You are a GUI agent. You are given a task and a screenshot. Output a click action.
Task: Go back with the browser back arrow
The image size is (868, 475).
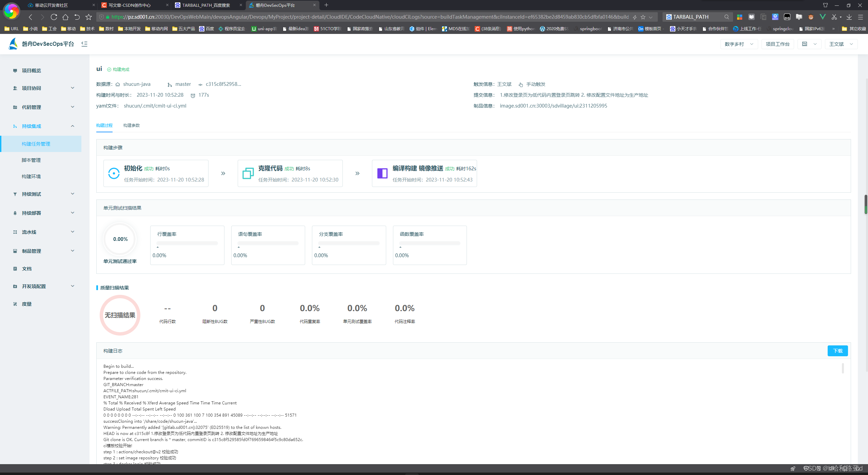(x=31, y=17)
